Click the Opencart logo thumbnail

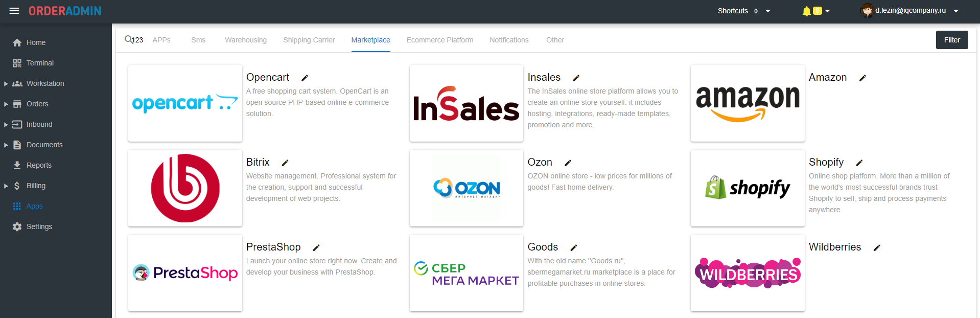pyautogui.click(x=185, y=103)
